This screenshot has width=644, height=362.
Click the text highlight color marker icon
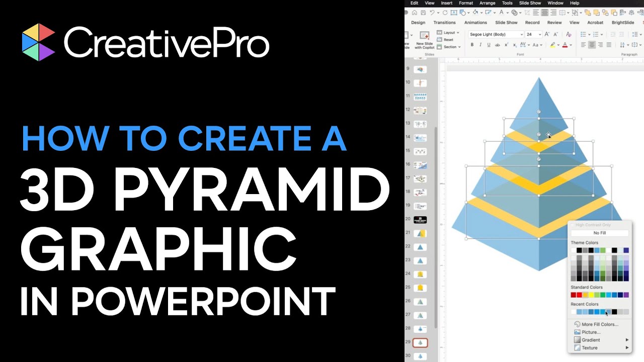tap(552, 45)
